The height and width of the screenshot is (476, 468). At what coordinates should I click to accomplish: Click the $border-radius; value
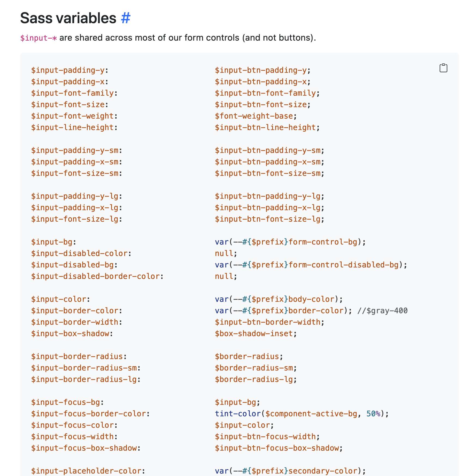pyautogui.click(x=249, y=357)
